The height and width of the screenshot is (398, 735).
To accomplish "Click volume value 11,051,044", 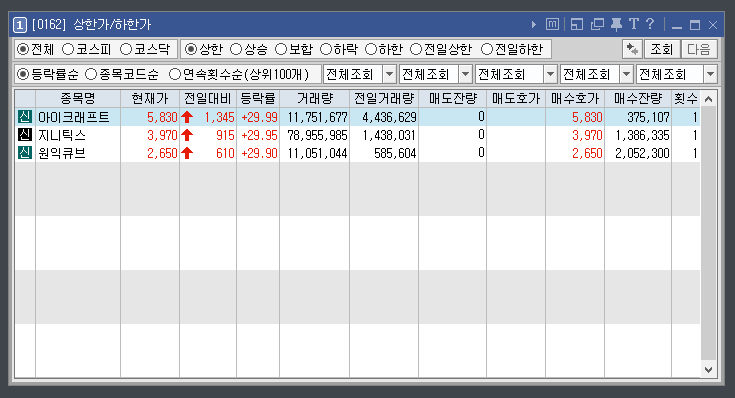I will pos(317,153).
